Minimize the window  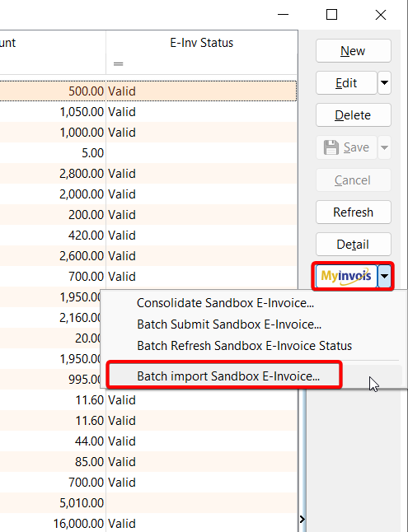click(x=283, y=15)
